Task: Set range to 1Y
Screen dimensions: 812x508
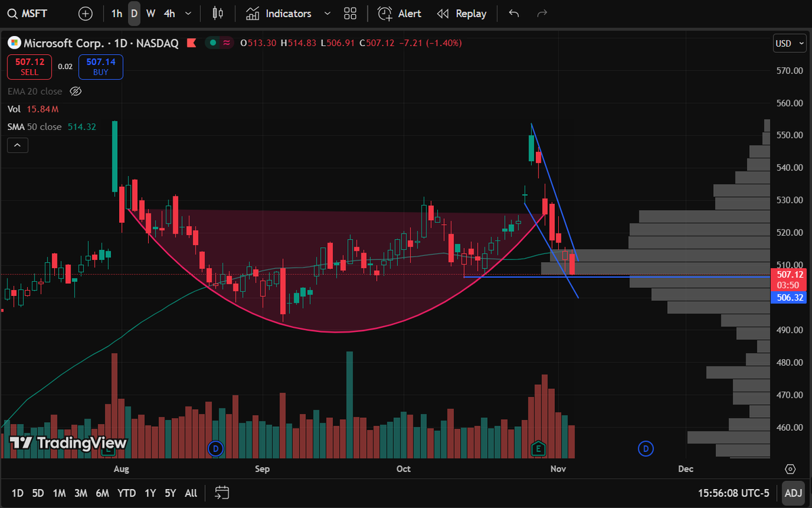Action: (x=150, y=493)
